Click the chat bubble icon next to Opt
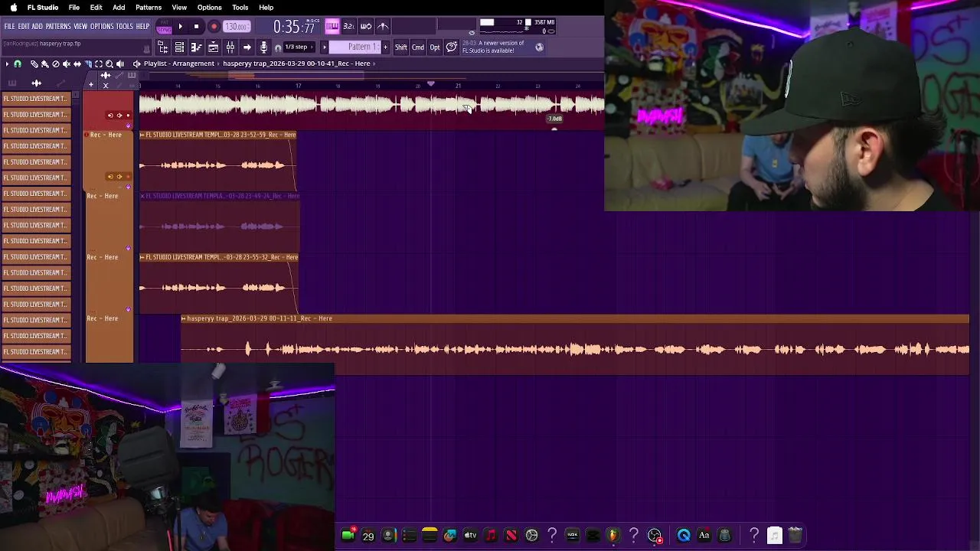980x551 pixels. point(452,47)
